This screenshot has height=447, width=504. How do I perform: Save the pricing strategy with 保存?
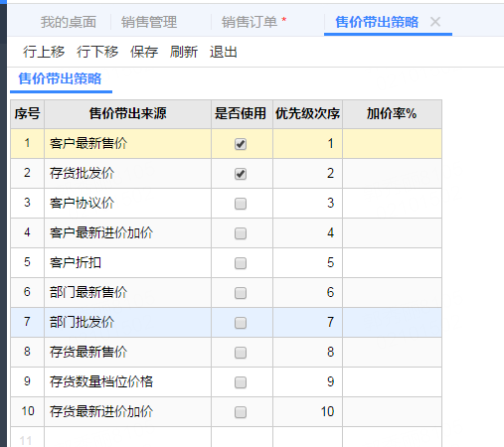pyautogui.click(x=144, y=52)
